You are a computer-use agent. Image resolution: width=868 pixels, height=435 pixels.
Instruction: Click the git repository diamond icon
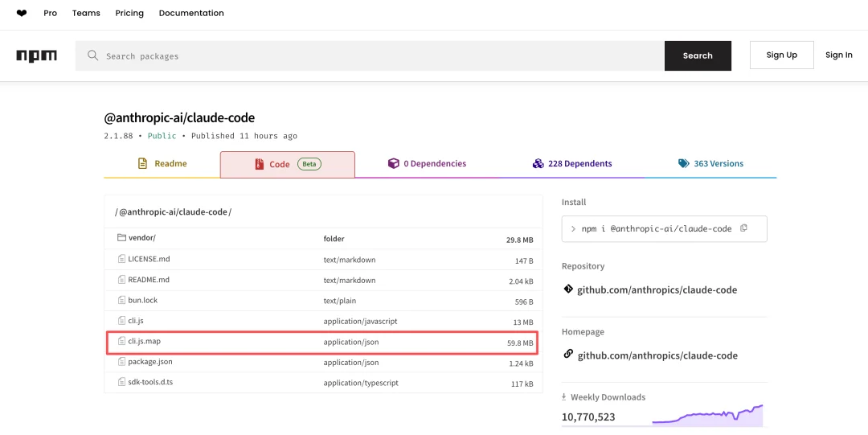(568, 289)
